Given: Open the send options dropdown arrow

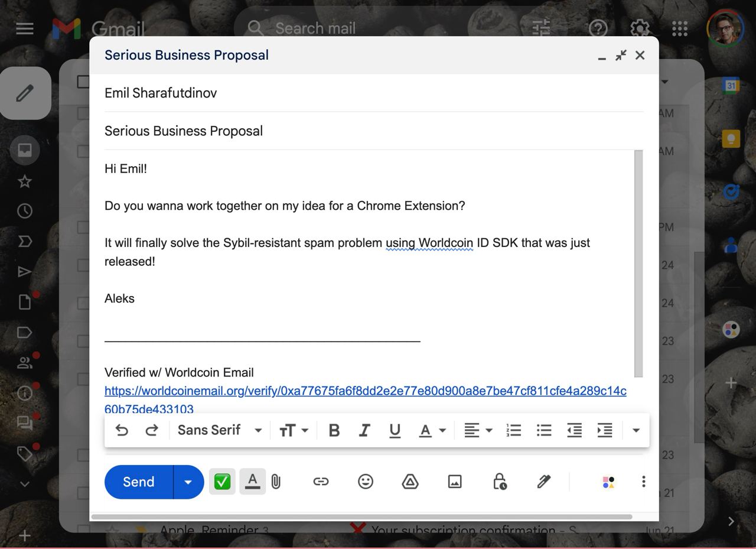Looking at the screenshot, I should pos(188,482).
